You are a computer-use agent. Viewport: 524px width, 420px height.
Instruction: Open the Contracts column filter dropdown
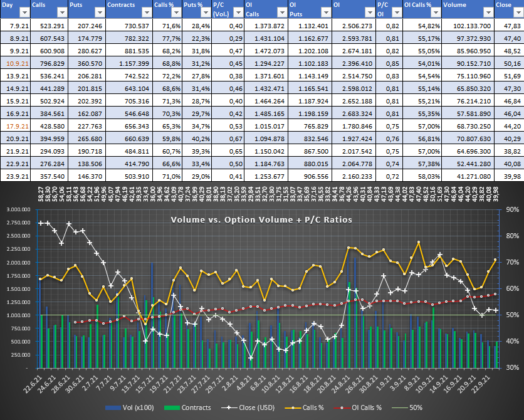[x=147, y=13]
